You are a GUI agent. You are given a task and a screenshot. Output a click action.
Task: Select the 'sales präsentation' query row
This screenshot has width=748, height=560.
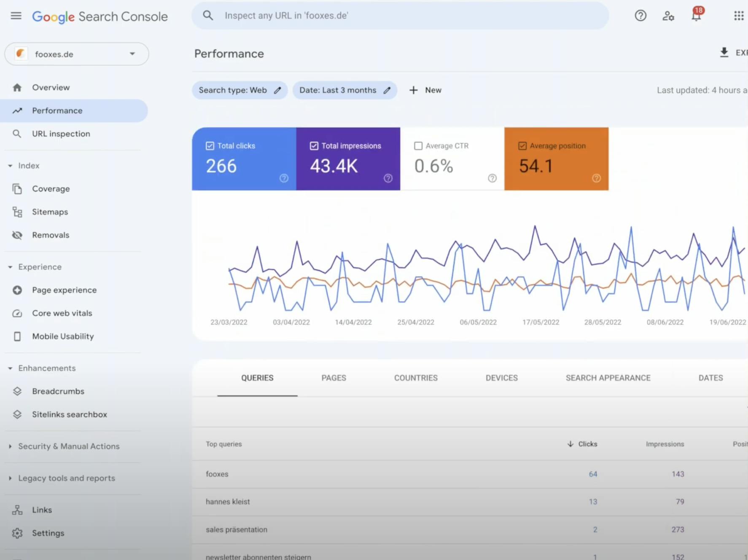470,530
